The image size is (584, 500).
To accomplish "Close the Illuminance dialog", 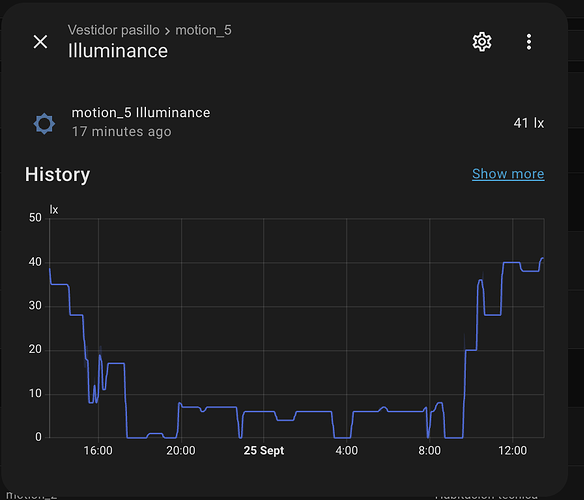I will click(40, 42).
